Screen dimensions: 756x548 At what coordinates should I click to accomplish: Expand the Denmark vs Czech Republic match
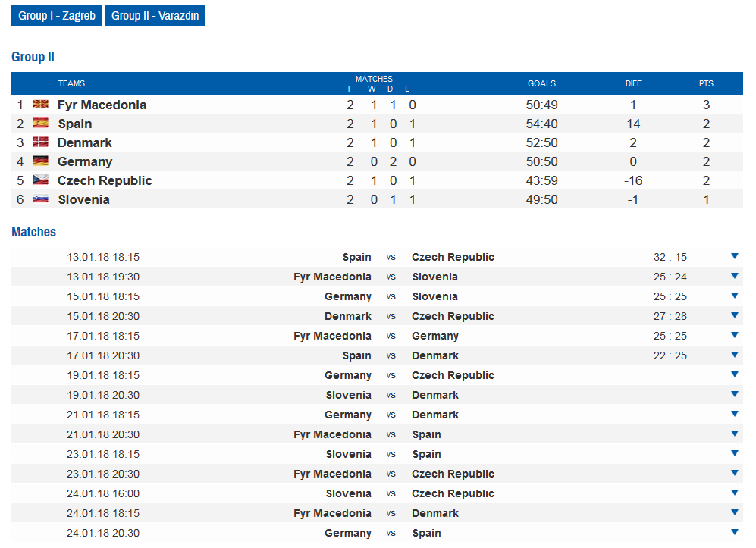coord(734,316)
